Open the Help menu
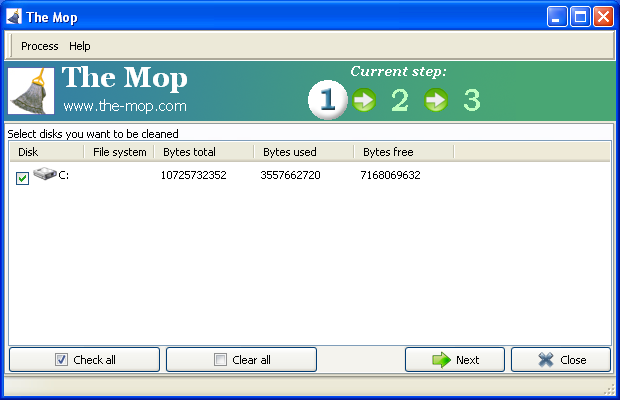Screen dimensions: 620x400 (x=79, y=46)
